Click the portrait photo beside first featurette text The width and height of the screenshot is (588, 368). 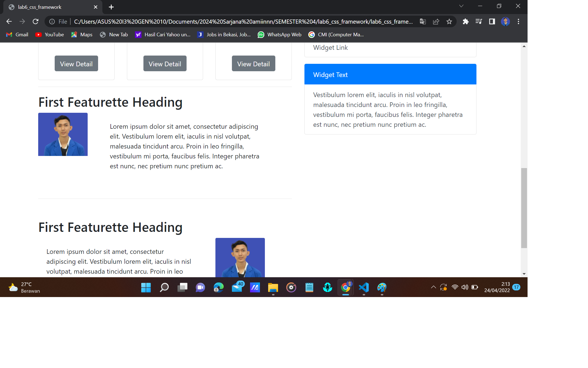click(x=63, y=134)
